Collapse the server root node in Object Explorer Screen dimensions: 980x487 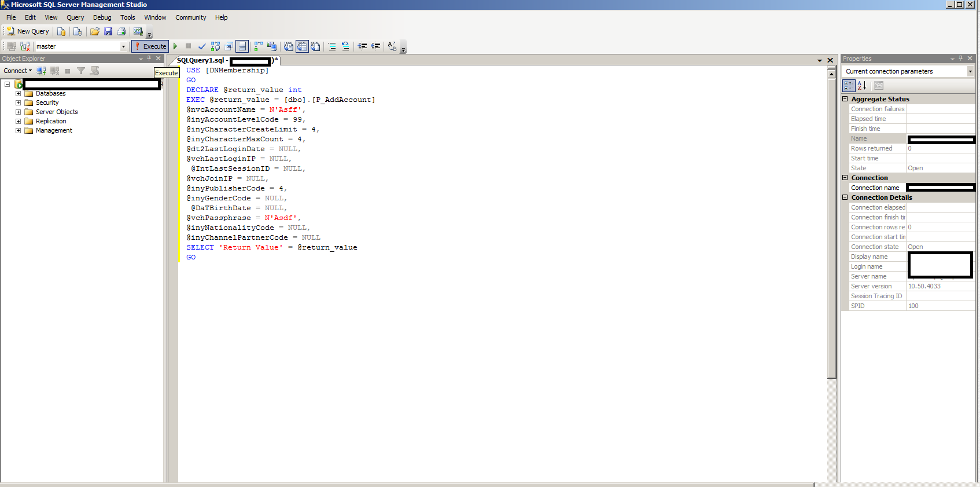(7, 84)
